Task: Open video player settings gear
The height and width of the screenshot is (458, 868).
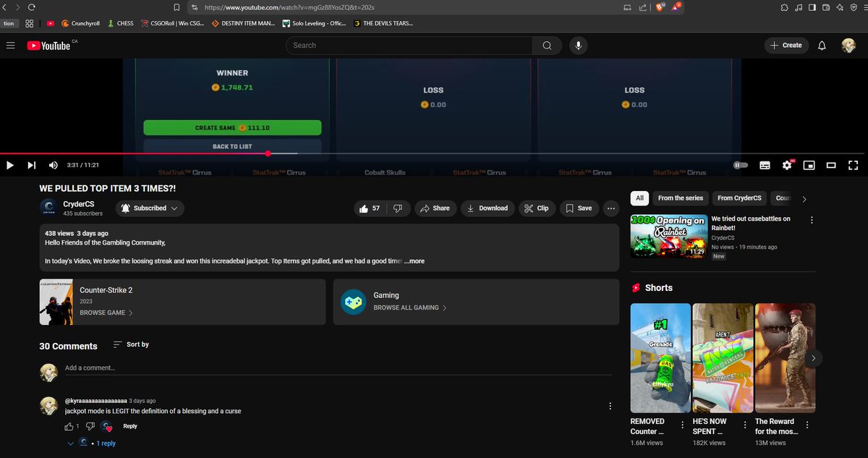Action: click(x=787, y=165)
